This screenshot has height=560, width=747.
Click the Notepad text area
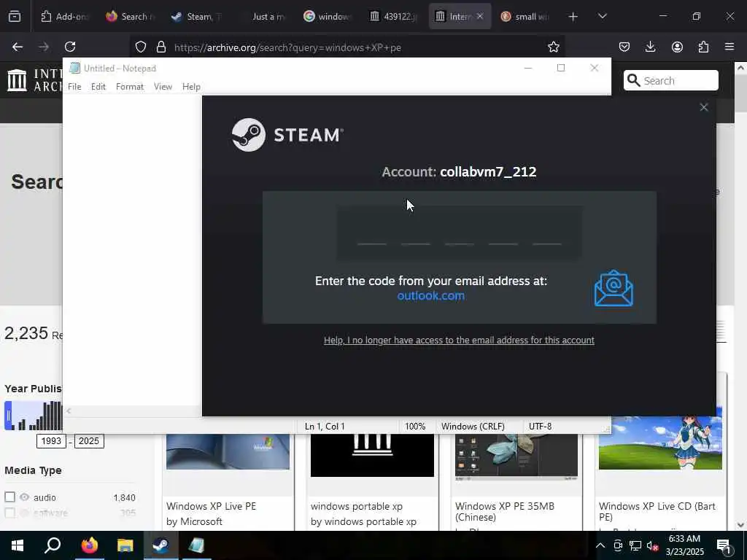132,250
